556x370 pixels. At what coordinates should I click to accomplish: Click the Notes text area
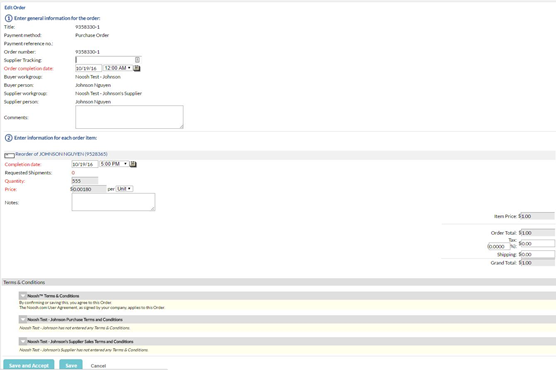pyautogui.click(x=113, y=202)
